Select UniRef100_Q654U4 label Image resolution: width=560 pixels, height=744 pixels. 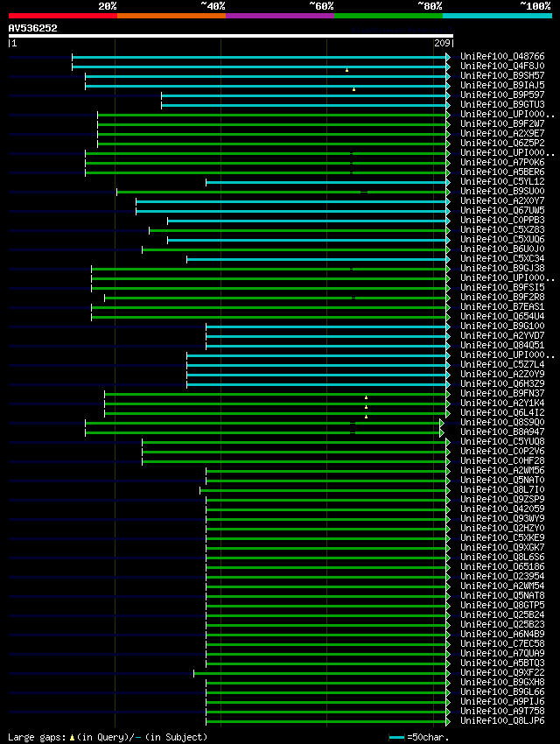click(502, 316)
